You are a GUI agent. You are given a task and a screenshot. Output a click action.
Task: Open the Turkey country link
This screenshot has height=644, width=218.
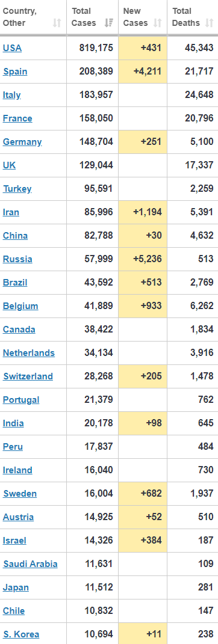[x=17, y=189]
